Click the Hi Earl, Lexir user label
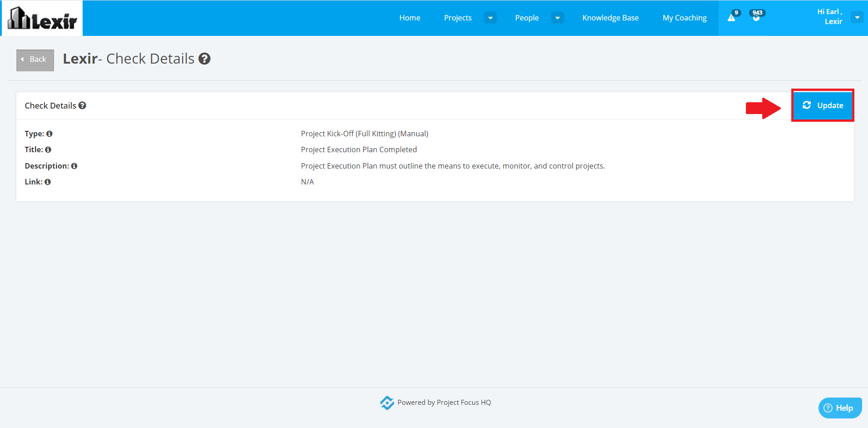 click(830, 17)
